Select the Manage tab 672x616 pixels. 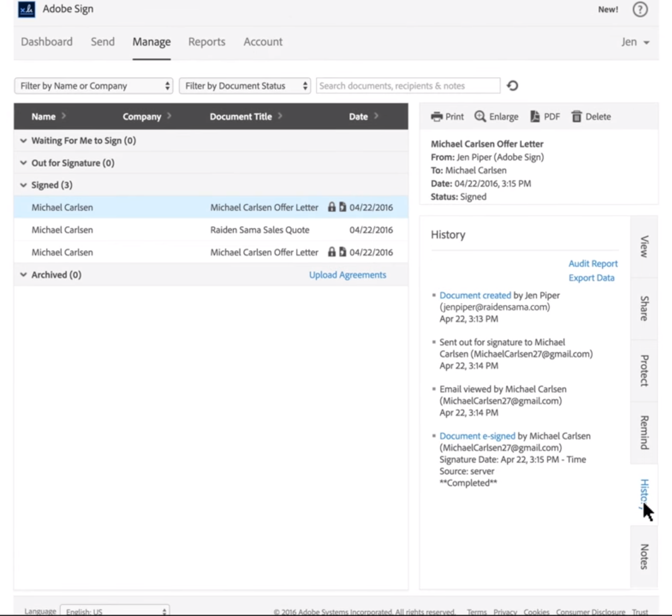tap(151, 42)
